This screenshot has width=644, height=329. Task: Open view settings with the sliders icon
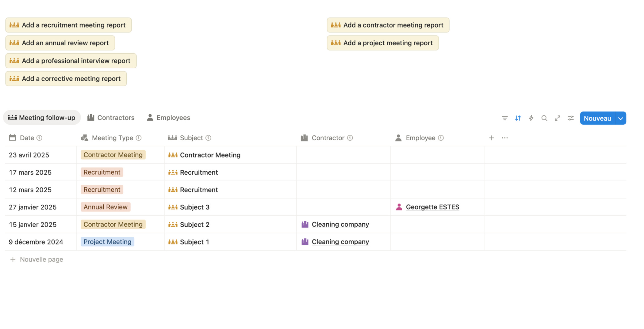[571, 118]
